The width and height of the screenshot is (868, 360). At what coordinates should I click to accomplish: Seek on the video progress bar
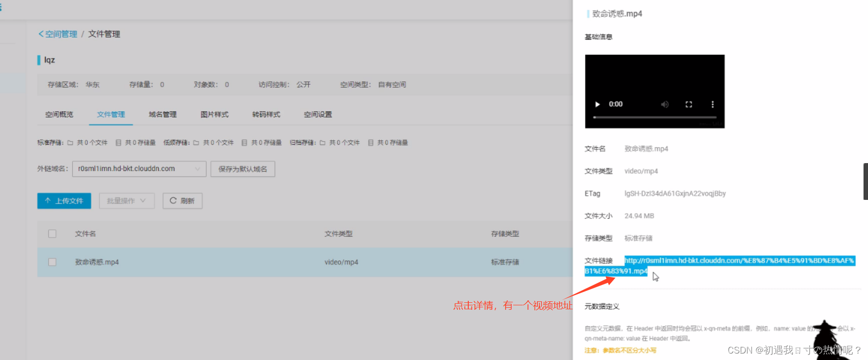tap(655, 117)
